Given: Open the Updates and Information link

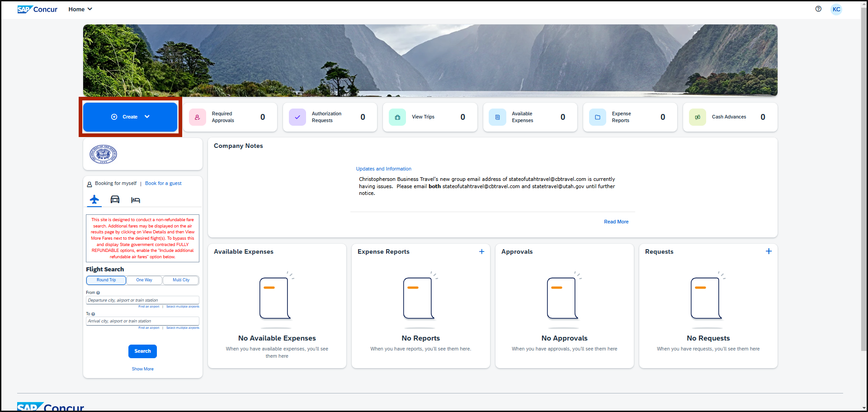Looking at the screenshot, I should pyautogui.click(x=383, y=169).
